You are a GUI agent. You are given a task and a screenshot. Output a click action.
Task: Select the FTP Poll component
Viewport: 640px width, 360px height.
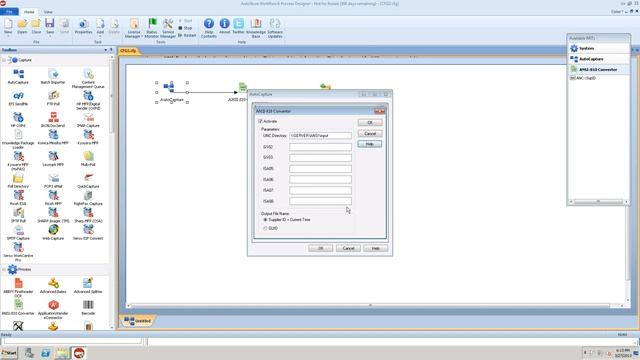[53, 98]
